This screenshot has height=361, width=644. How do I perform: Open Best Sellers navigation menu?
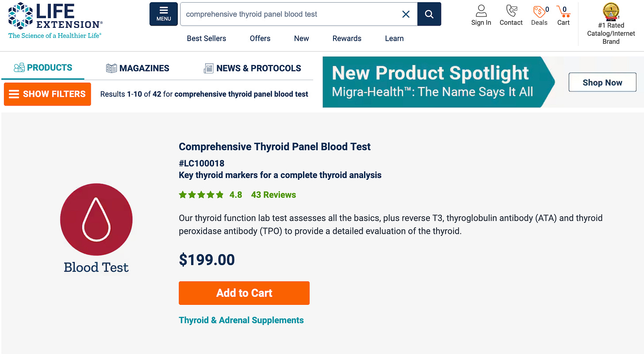[206, 38]
